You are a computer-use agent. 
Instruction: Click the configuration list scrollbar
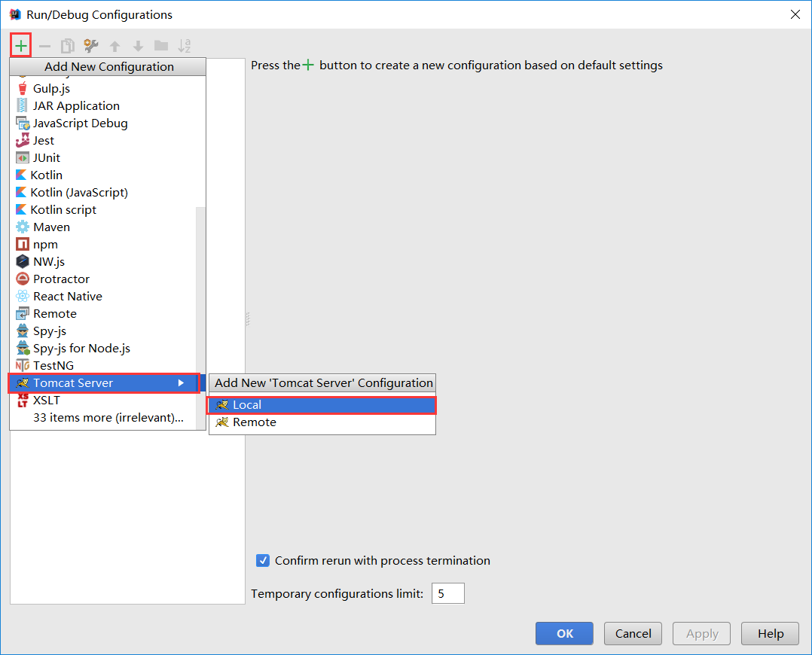tap(201, 317)
